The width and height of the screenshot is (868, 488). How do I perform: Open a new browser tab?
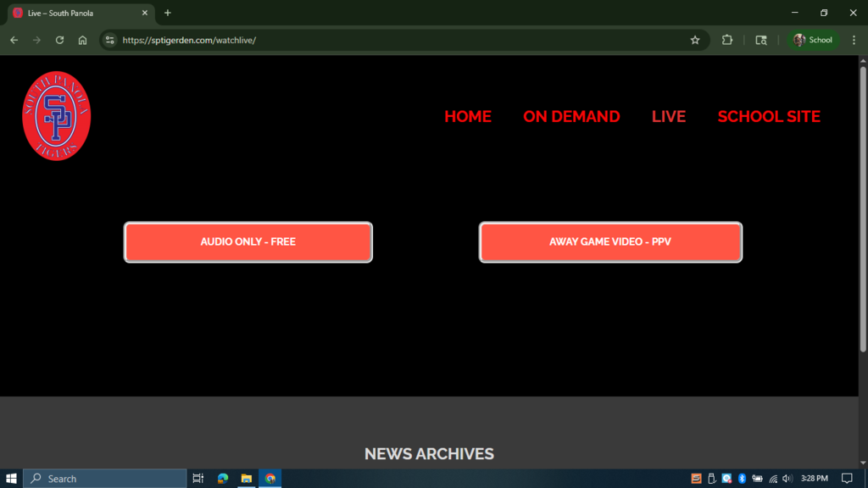(x=168, y=13)
